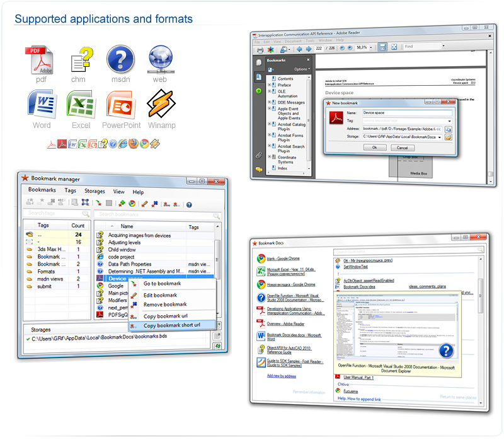Open the Storage dropdown in New bookmark dialog

point(439,137)
